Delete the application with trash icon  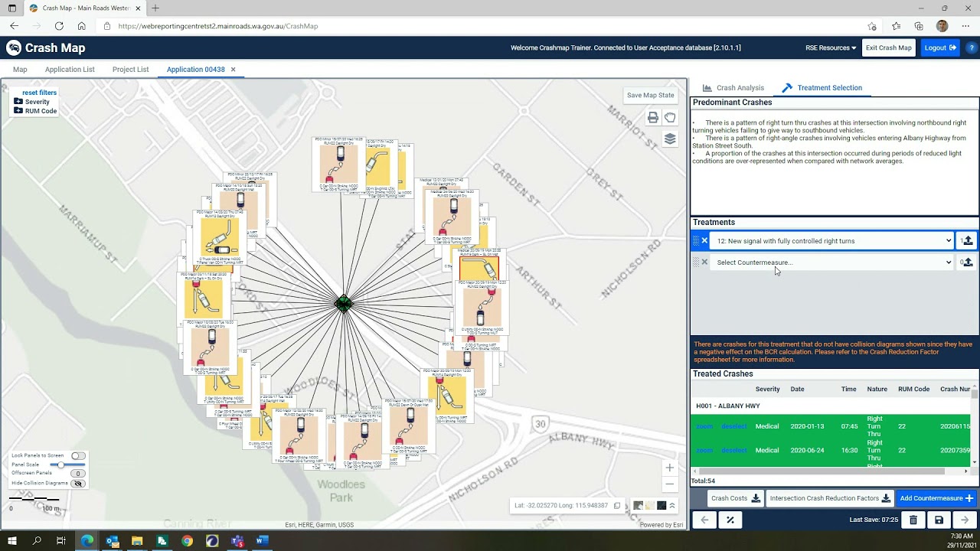(x=913, y=520)
